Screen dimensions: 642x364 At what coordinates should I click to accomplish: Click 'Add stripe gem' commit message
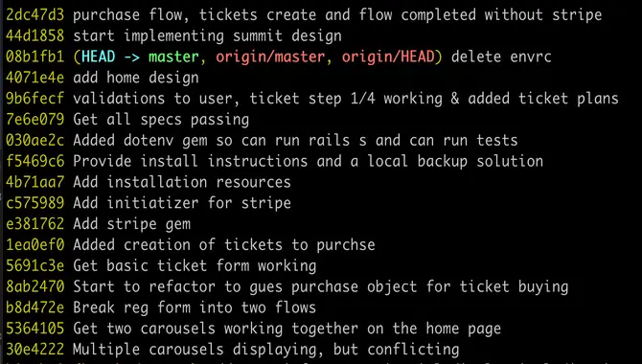pos(132,223)
